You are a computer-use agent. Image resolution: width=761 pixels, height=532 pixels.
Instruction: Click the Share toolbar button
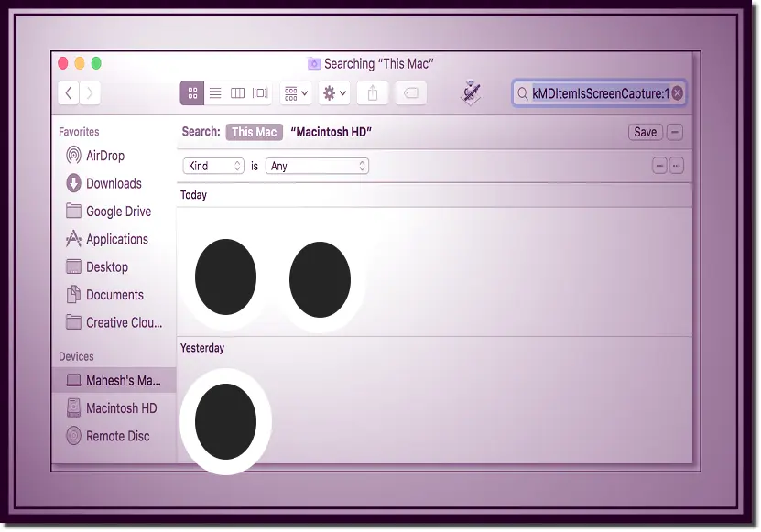[372, 92]
